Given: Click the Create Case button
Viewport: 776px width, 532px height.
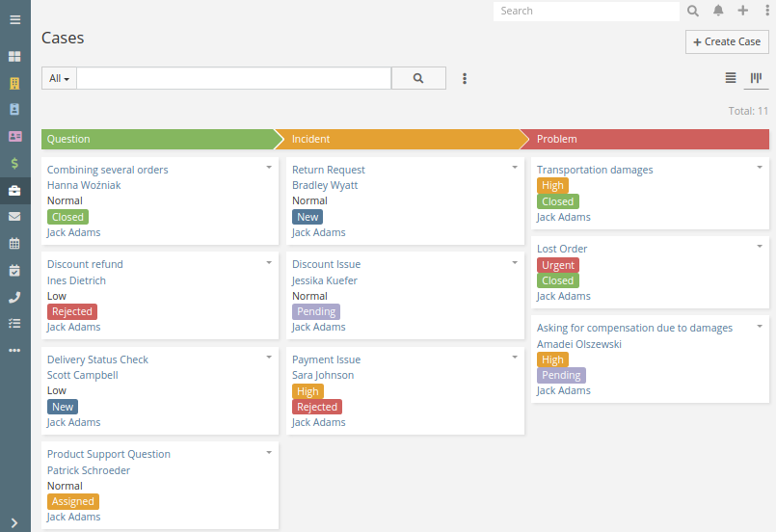Looking at the screenshot, I should (x=727, y=42).
